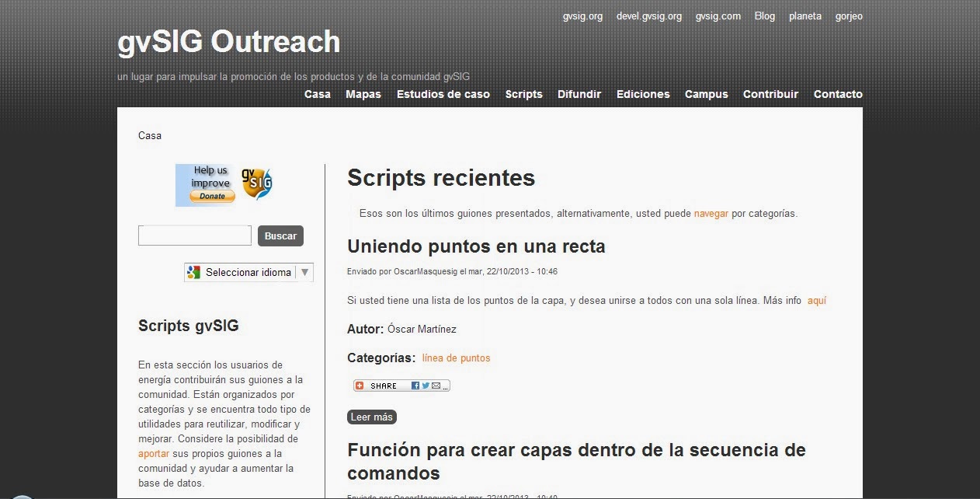Follow the navegar link for categories

(x=711, y=213)
